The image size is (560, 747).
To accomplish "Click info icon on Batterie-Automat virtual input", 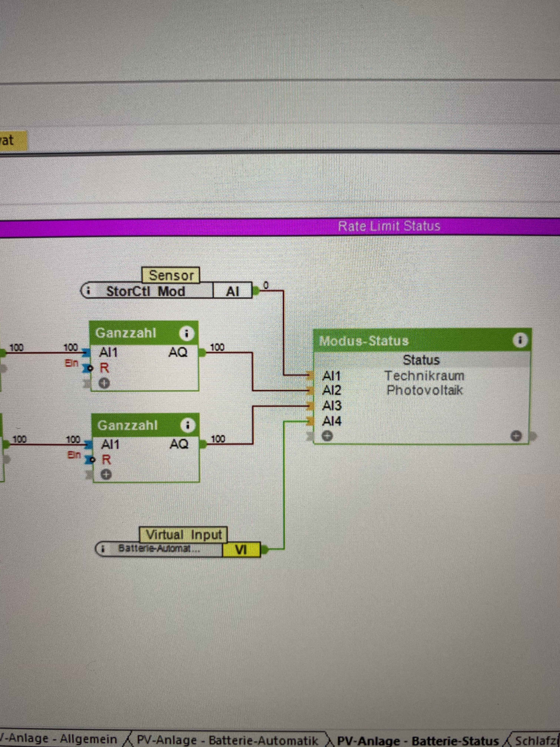I will point(103,549).
